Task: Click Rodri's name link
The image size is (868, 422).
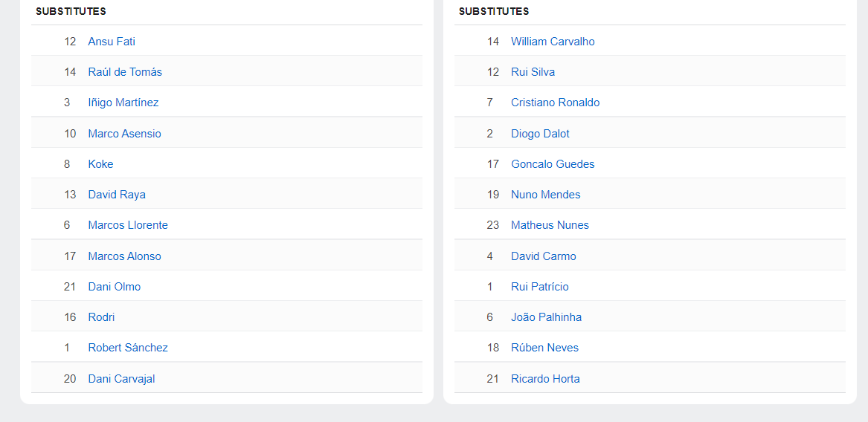Action: tap(101, 317)
